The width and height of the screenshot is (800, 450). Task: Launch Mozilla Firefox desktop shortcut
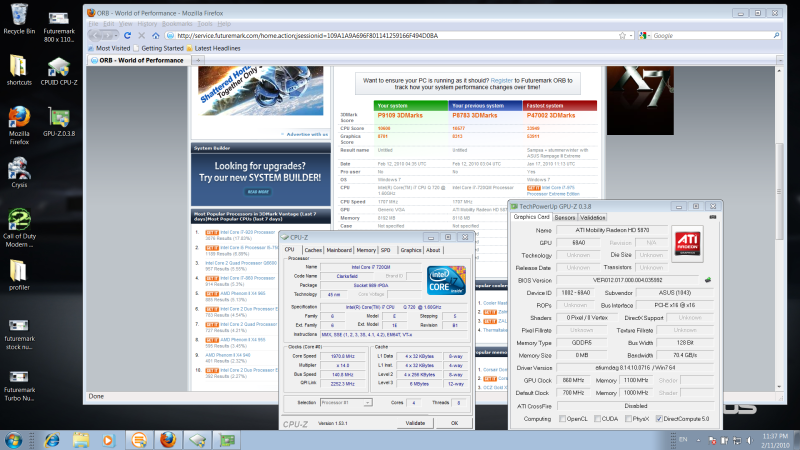point(19,126)
